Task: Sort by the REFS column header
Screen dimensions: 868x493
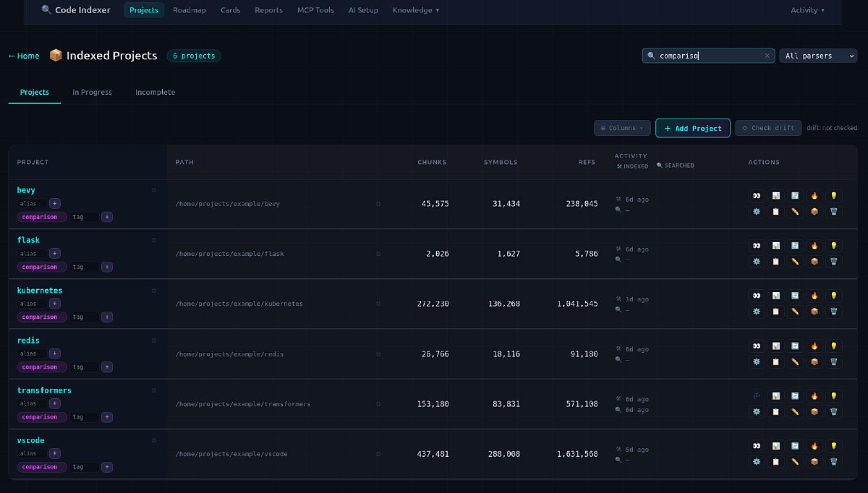Action: coord(586,162)
